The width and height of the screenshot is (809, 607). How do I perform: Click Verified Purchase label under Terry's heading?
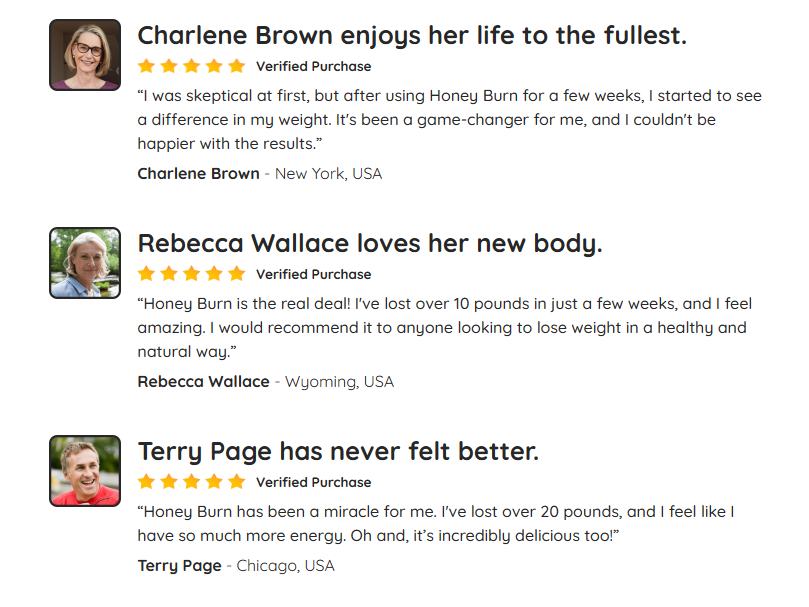[314, 483]
